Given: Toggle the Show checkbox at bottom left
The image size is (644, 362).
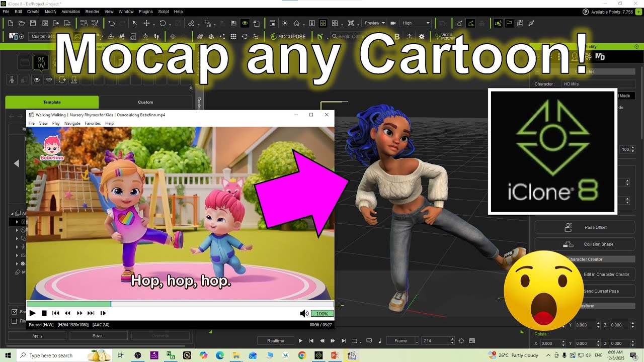Looking at the screenshot, I should tap(14, 312).
